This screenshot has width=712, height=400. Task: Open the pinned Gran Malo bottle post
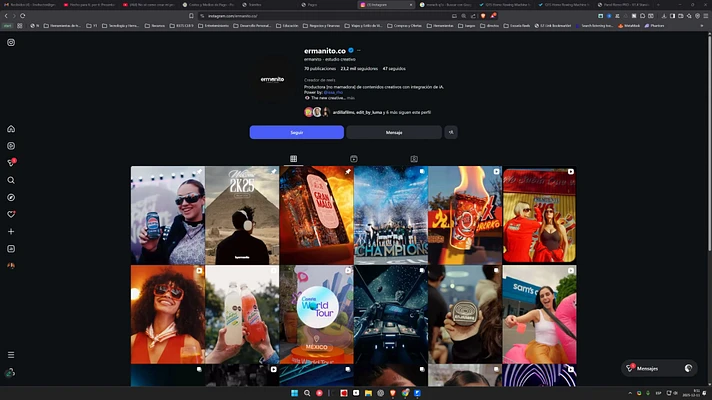point(316,215)
